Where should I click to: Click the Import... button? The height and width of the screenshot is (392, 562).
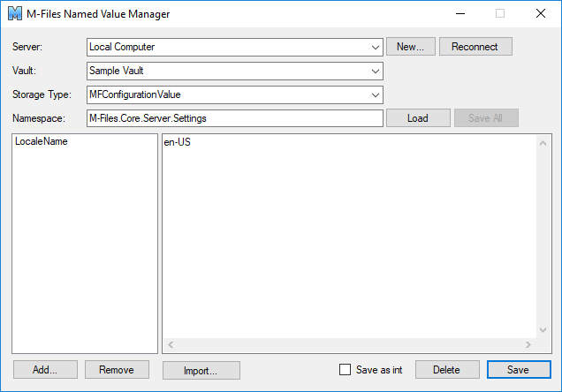[x=201, y=370]
